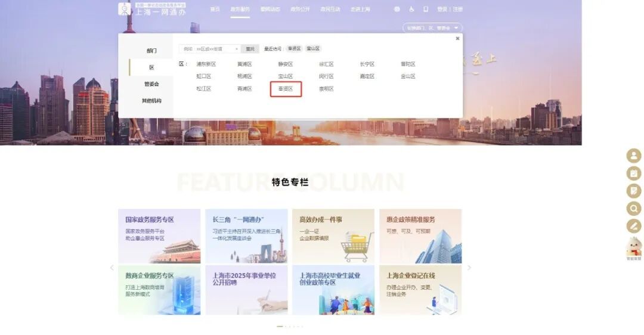Viewport: 644px width, 335px height.
Task: Open 国家政务服务专区 card
Action: (159, 236)
